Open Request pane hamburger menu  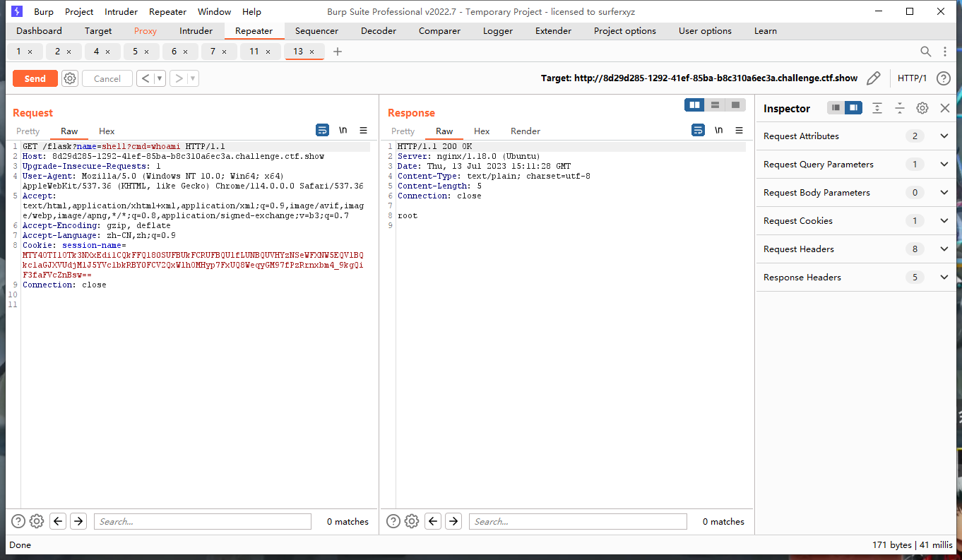[363, 130]
